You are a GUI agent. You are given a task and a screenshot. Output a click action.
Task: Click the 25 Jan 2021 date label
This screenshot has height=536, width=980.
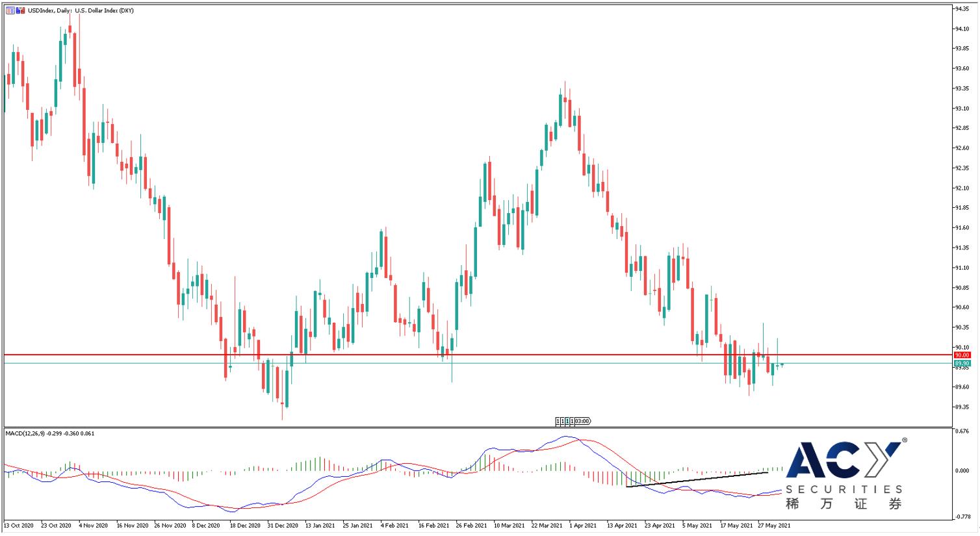tap(358, 525)
